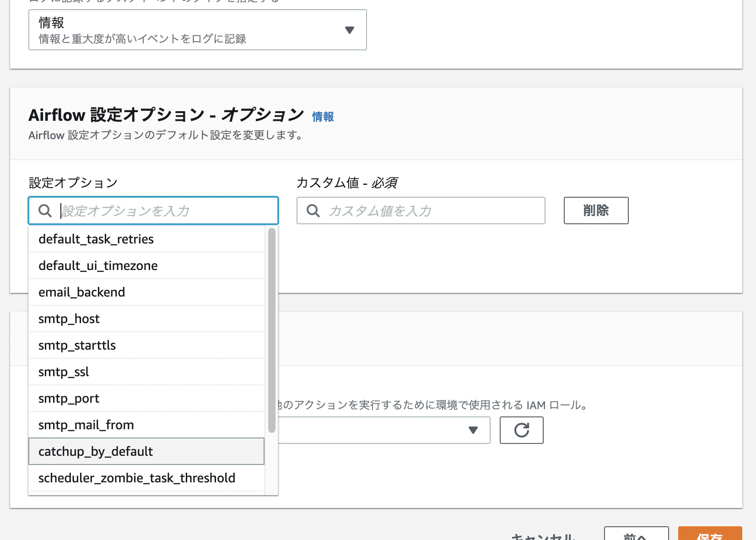Viewport: 756px width, 540px height.
Task: Focus the 設定オプション search input field
Action: click(x=153, y=211)
